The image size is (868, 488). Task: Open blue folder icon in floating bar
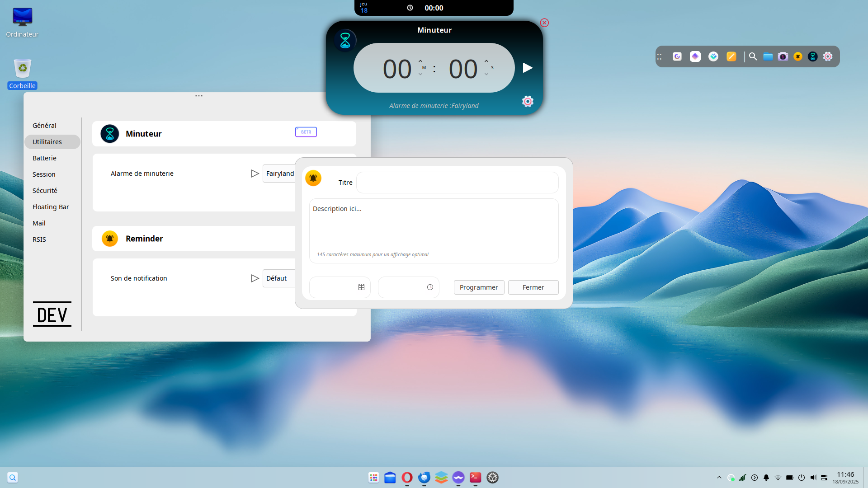pyautogui.click(x=768, y=56)
